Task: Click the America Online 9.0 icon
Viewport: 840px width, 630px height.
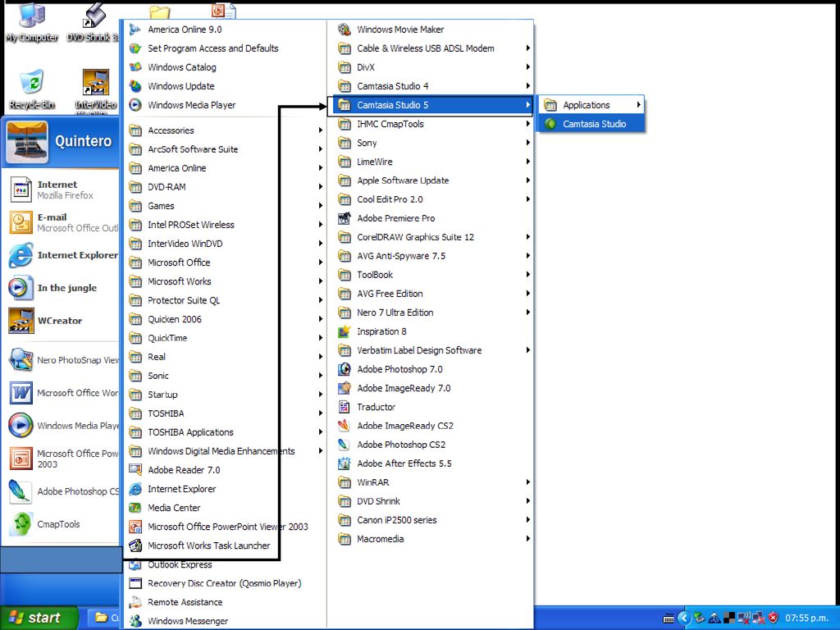Action: click(135, 30)
